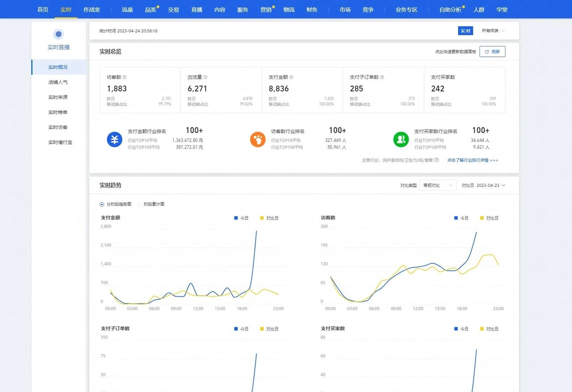Screen dimensions: 572x392
Task: Open 作战室 in top navigation
Action: pos(92,9)
